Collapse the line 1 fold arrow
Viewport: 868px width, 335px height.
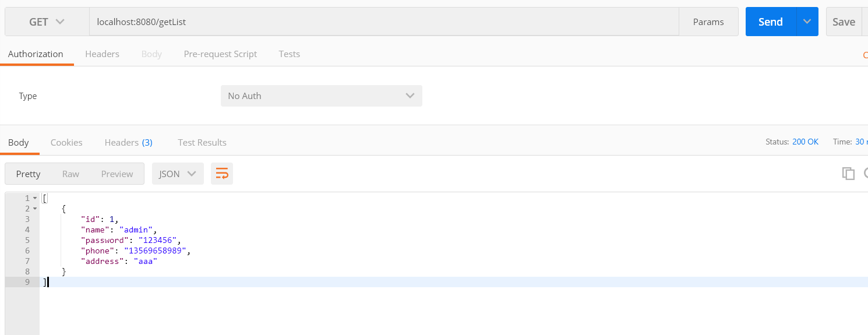[35, 199]
